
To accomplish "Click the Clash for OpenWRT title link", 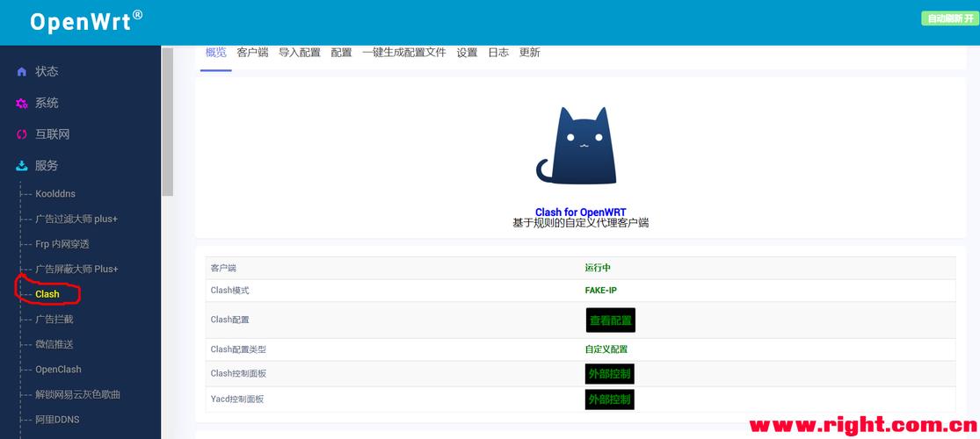I will (581, 212).
